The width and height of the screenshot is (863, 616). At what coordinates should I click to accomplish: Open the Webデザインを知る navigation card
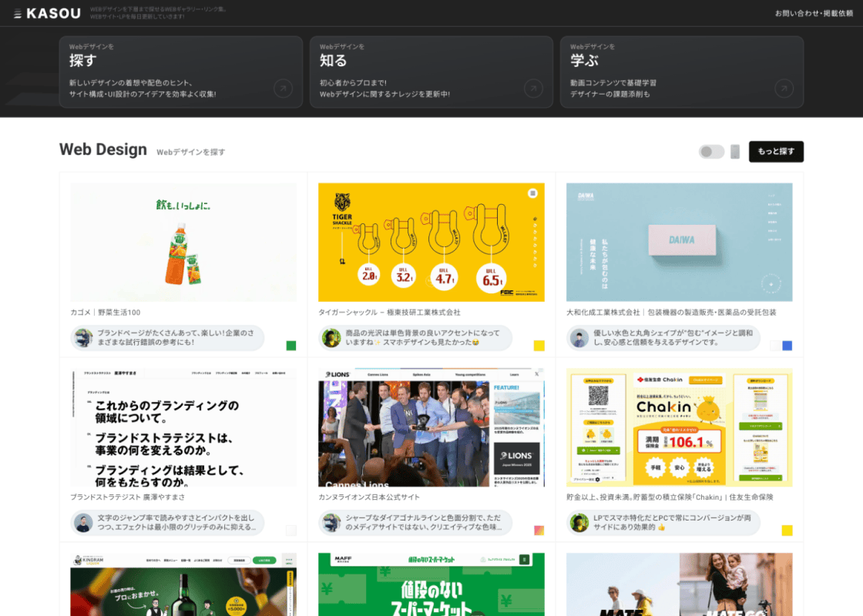point(431,72)
